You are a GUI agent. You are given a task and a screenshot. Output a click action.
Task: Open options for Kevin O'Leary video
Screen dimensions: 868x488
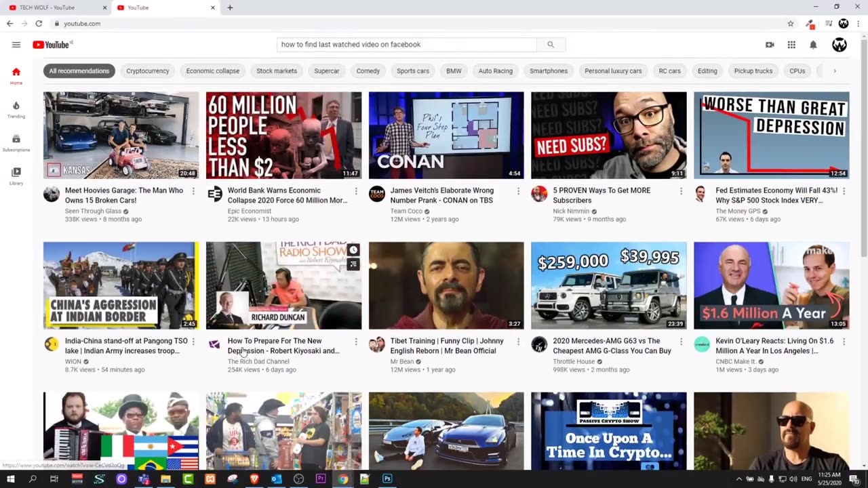[x=844, y=342]
